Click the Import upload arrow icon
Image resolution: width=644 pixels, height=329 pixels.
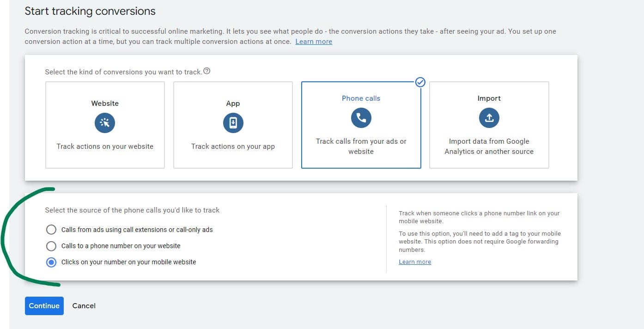click(x=489, y=118)
